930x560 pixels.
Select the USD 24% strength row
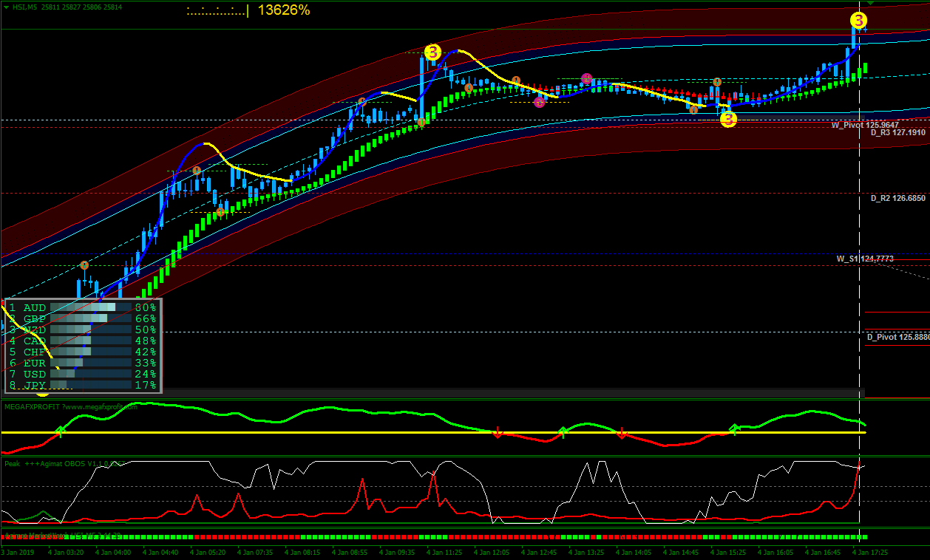(x=83, y=374)
